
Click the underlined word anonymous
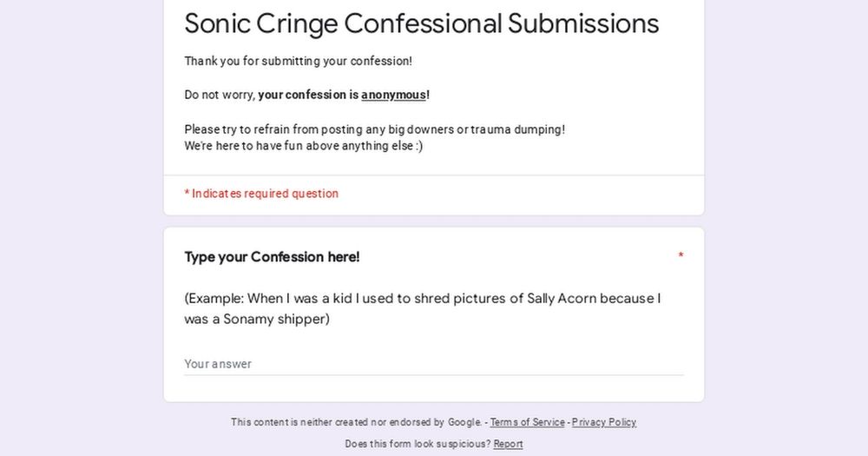point(393,95)
